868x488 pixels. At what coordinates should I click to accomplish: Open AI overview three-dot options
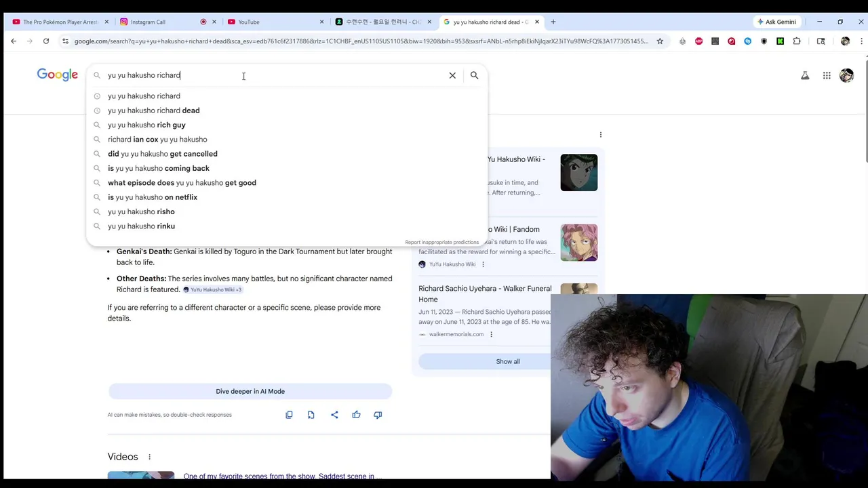click(601, 135)
